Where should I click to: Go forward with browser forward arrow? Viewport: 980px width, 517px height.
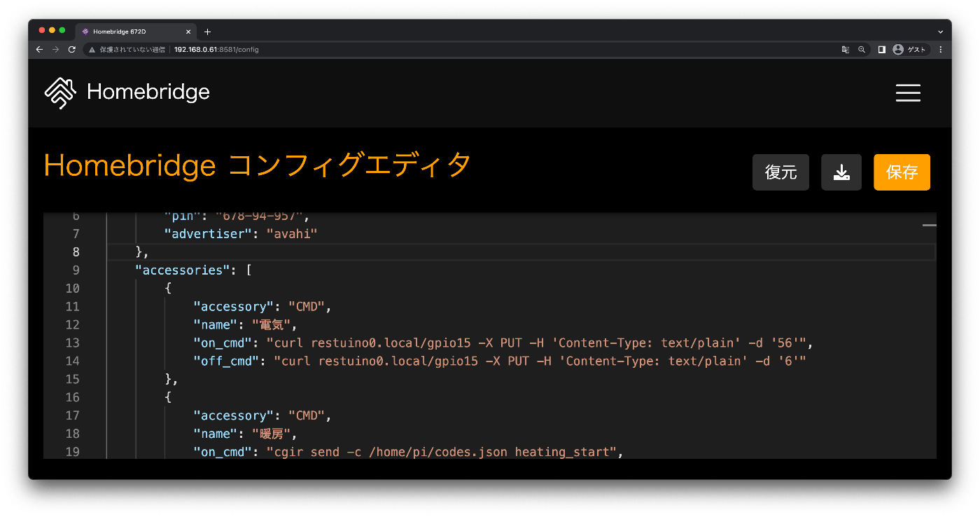coord(55,50)
